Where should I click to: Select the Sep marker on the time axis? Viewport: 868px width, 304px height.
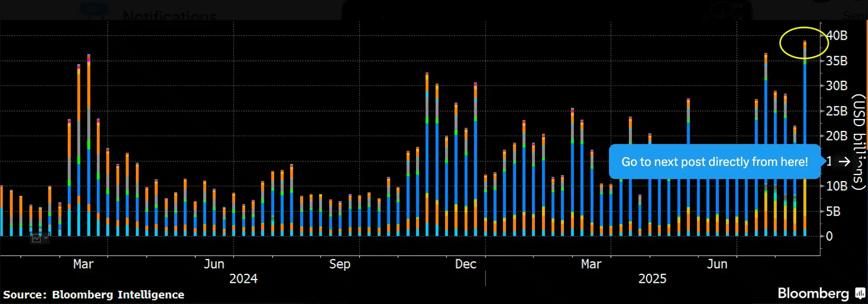(x=340, y=264)
